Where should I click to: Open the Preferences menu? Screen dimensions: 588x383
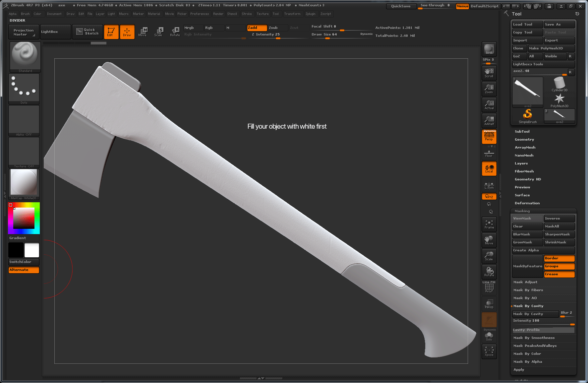199,14
